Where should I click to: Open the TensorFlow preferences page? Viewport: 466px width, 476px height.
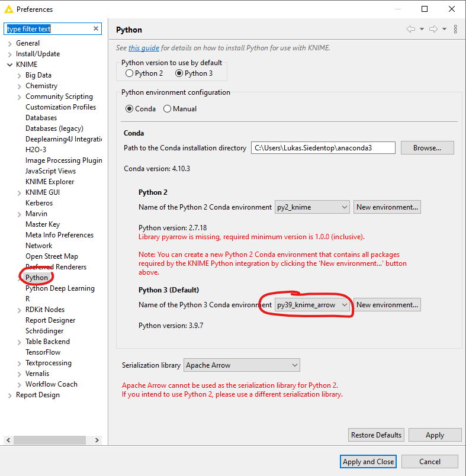(x=43, y=352)
